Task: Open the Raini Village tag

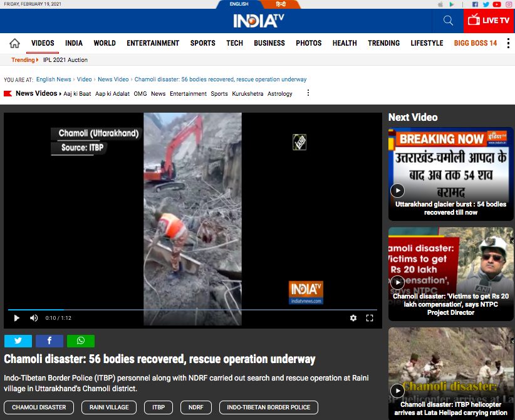Action: [x=109, y=407]
